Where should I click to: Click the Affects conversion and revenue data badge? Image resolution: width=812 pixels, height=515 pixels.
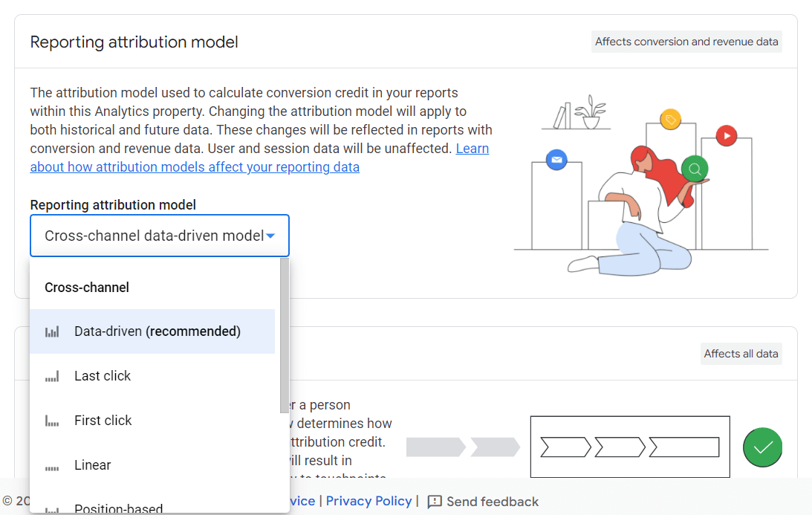point(686,42)
